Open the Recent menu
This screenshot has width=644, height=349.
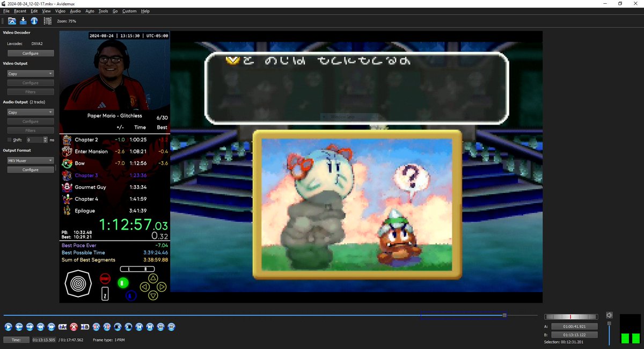(20, 11)
